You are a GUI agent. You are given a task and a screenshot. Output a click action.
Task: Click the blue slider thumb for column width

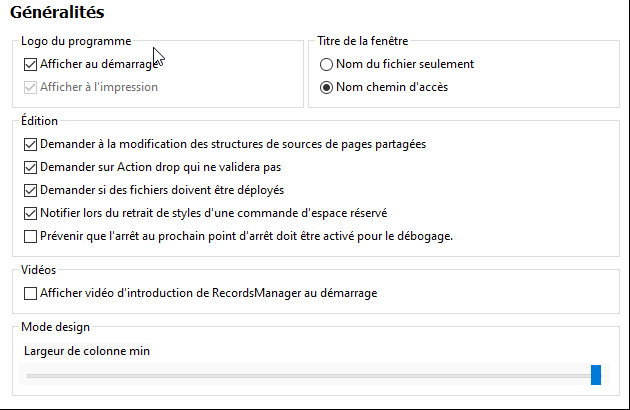(x=596, y=375)
